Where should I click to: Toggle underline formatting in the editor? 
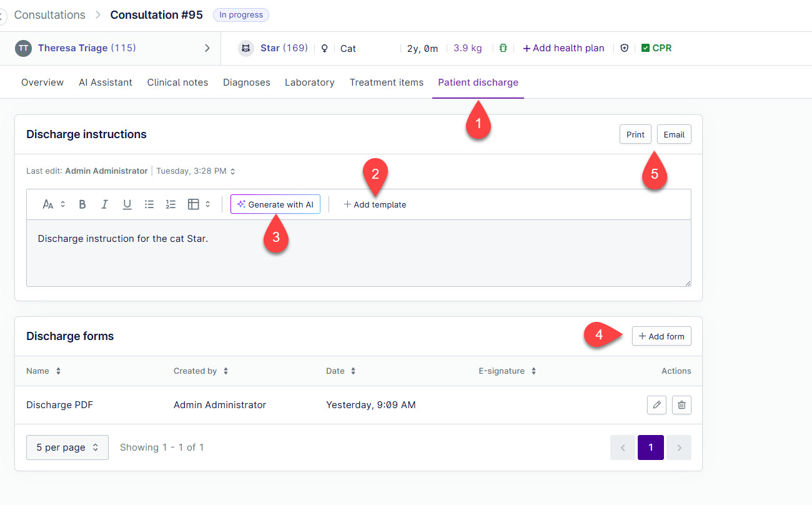(x=127, y=204)
